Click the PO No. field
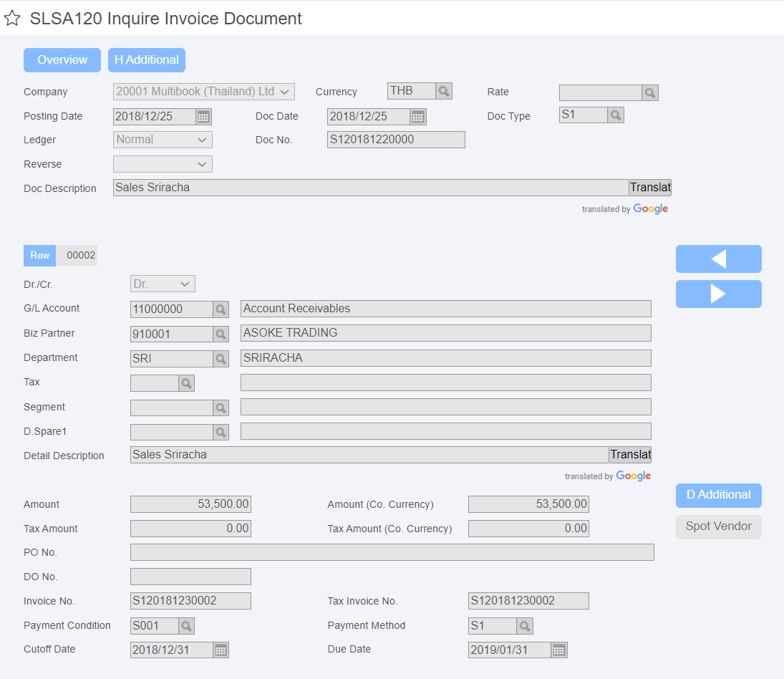Image resolution: width=784 pixels, height=679 pixels. point(392,552)
